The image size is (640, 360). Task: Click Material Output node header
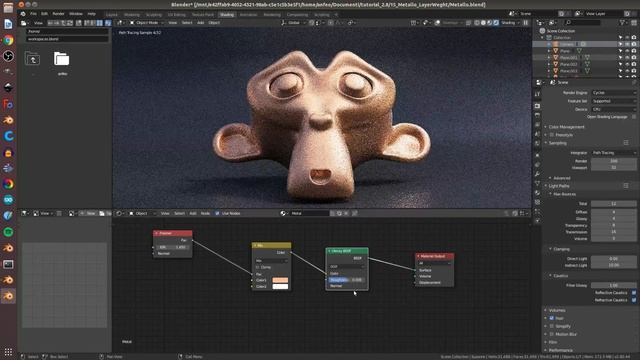click(x=434, y=256)
